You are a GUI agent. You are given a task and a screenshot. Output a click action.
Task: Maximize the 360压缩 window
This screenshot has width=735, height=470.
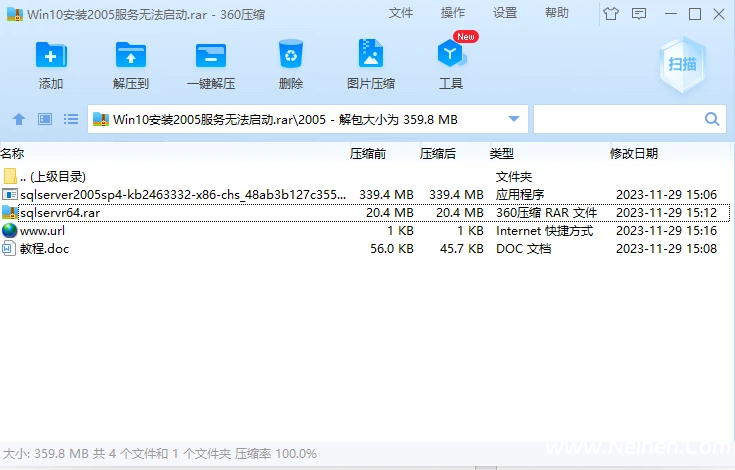tap(695, 14)
